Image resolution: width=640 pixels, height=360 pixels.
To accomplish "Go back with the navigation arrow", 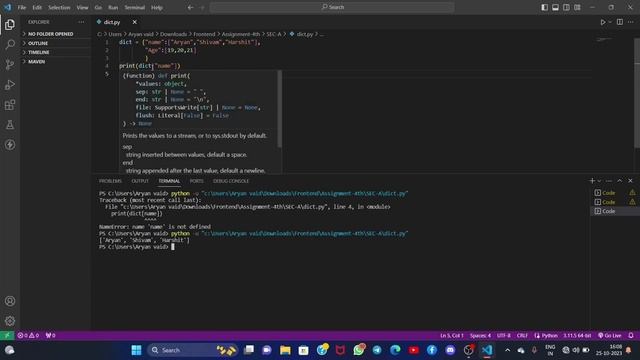I will (190, 7).
